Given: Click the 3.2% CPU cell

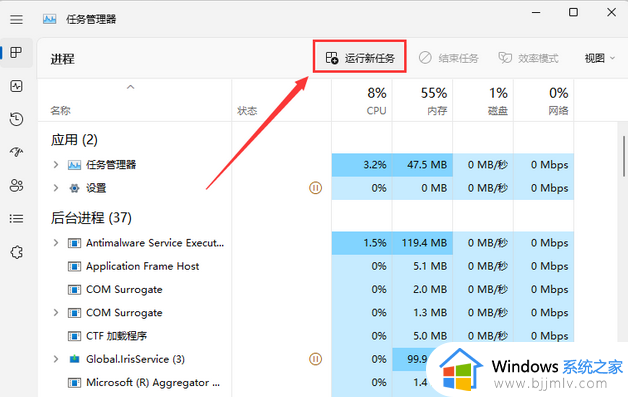Looking at the screenshot, I should 362,165.
